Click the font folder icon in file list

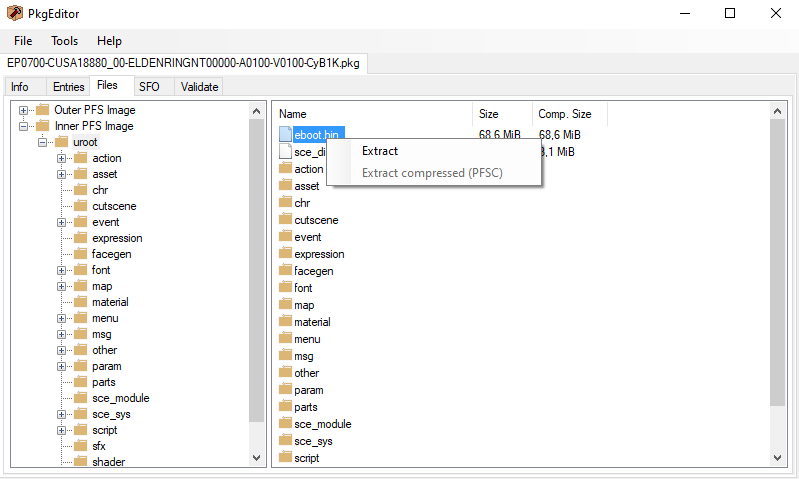[285, 287]
